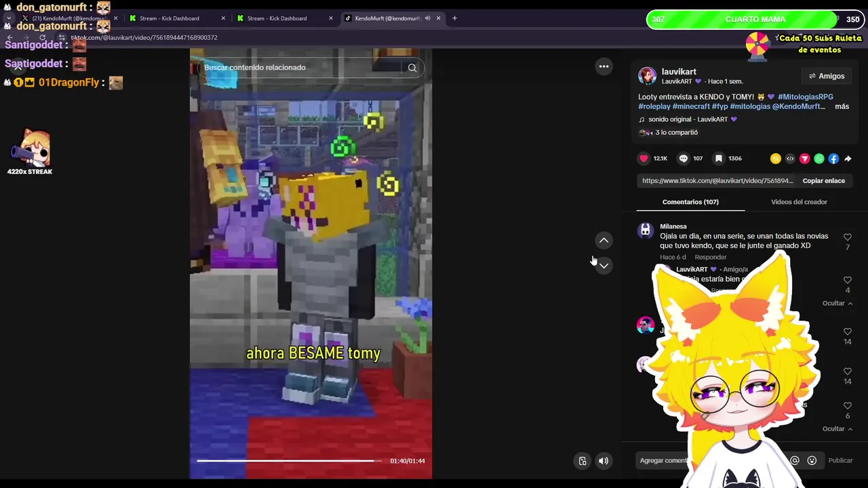Go to next video with down chevron
This screenshot has width=868, height=488.
pyautogui.click(x=604, y=266)
